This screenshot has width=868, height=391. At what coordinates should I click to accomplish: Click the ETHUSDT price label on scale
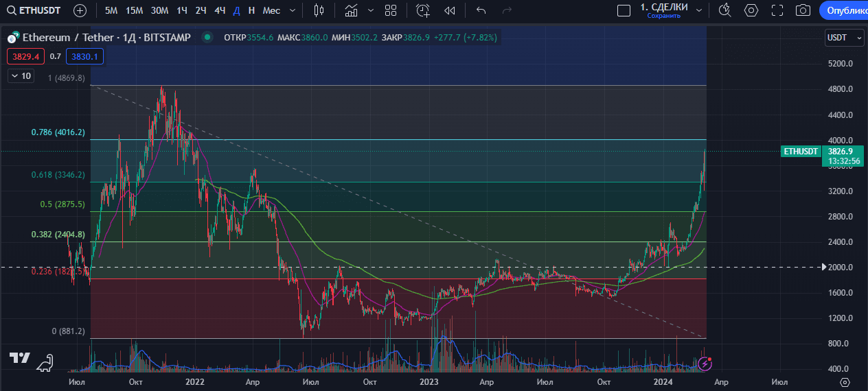point(800,152)
